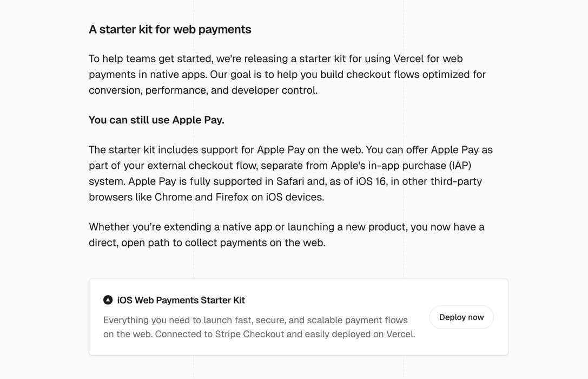
Task: Click the word 'Chrome' in the browsers sentence
Action: 173,197
